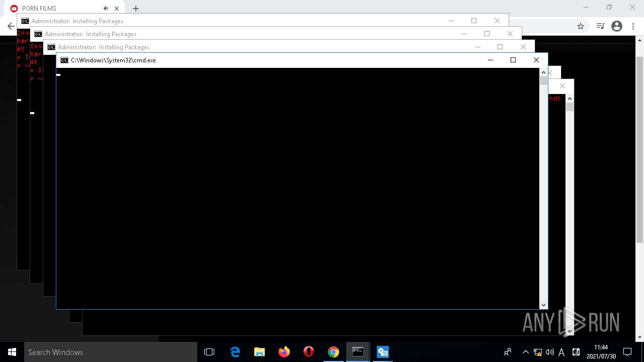Maximize the cmd.exe window
Image resolution: width=644 pixels, height=362 pixels.
(513, 60)
